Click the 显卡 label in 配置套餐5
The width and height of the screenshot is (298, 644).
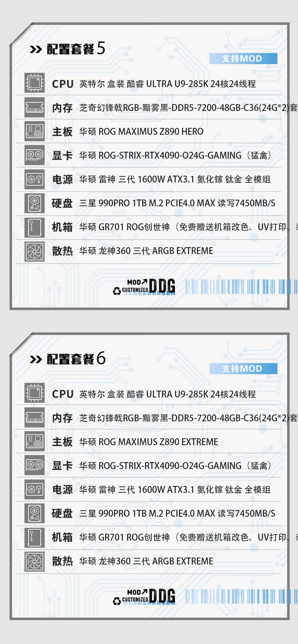coord(63,156)
